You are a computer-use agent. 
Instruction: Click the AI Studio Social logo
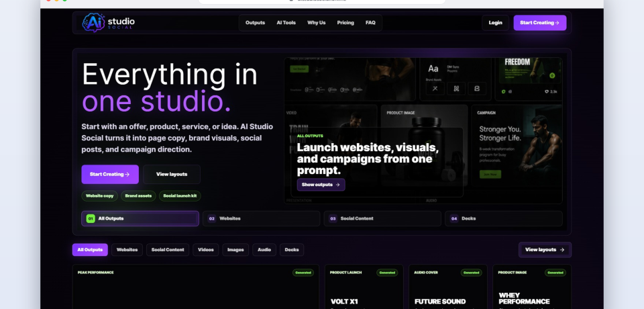click(109, 22)
